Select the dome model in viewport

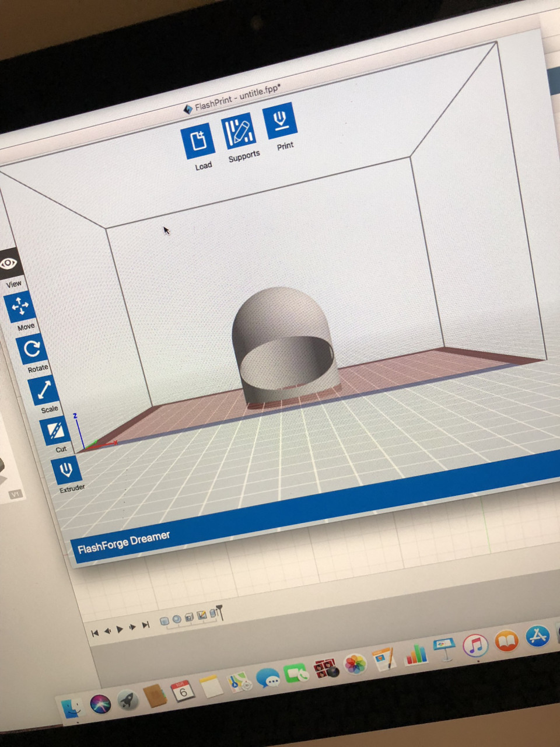pyautogui.click(x=285, y=347)
